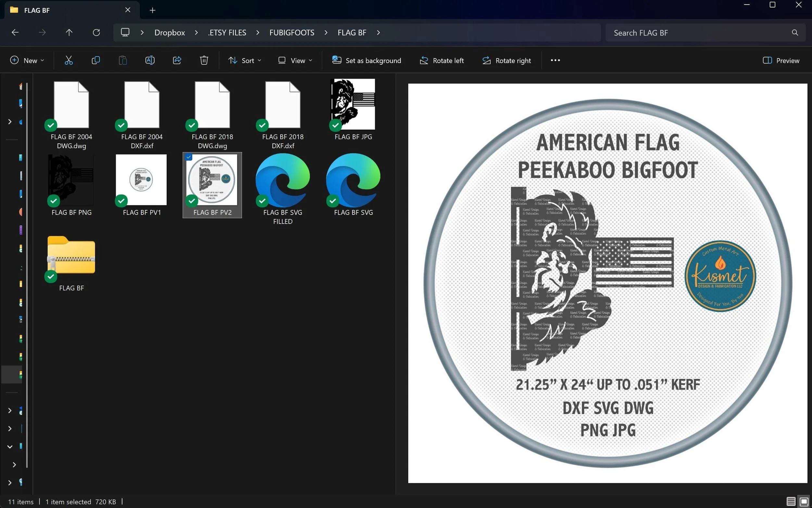Click the Rename icon
Viewport: 812px width, 508px height.
click(x=150, y=60)
